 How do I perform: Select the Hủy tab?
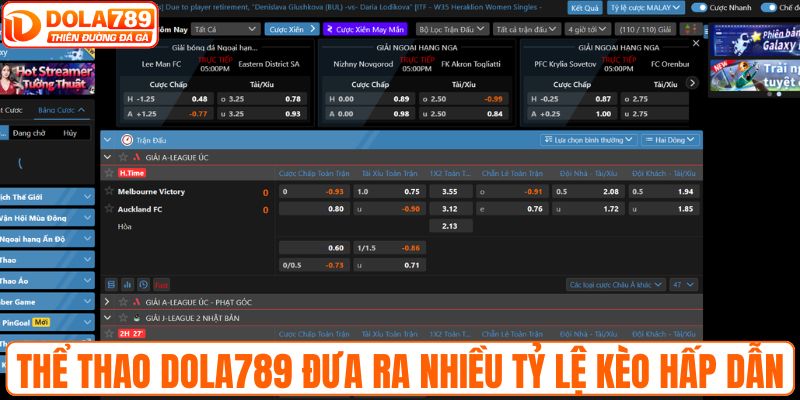[x=70, y=133]
